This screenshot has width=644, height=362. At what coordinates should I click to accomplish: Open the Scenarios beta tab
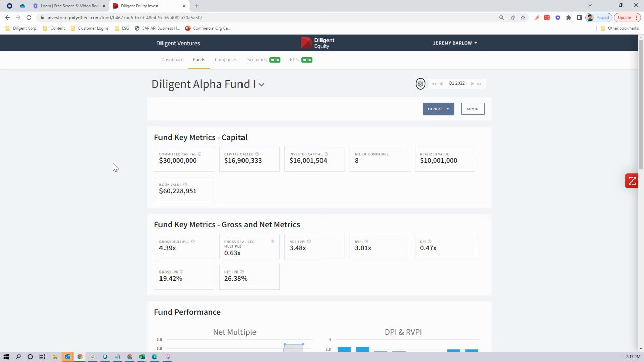[263, 60]
